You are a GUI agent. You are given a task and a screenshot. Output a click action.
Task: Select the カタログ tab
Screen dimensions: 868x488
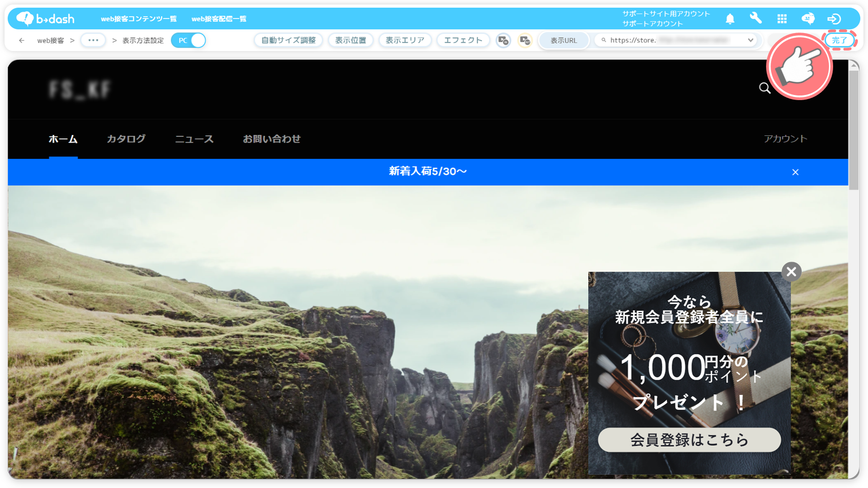click(126, 139)
